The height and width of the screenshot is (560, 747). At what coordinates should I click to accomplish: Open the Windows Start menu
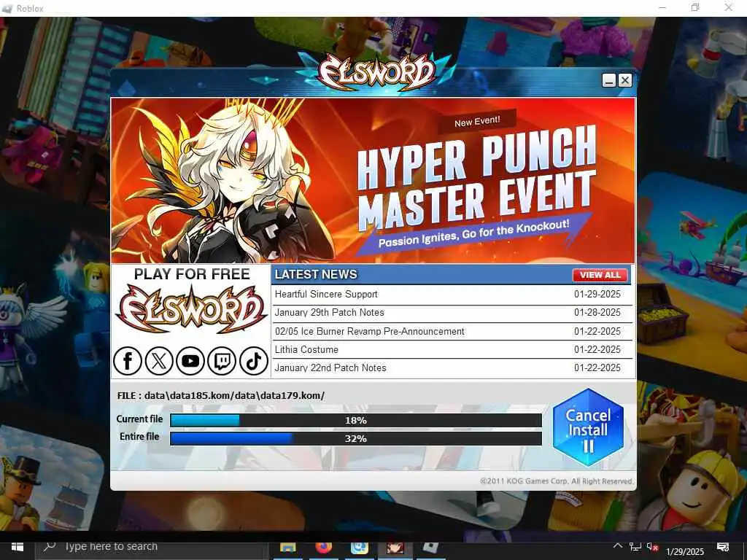(x=18, y=547)
